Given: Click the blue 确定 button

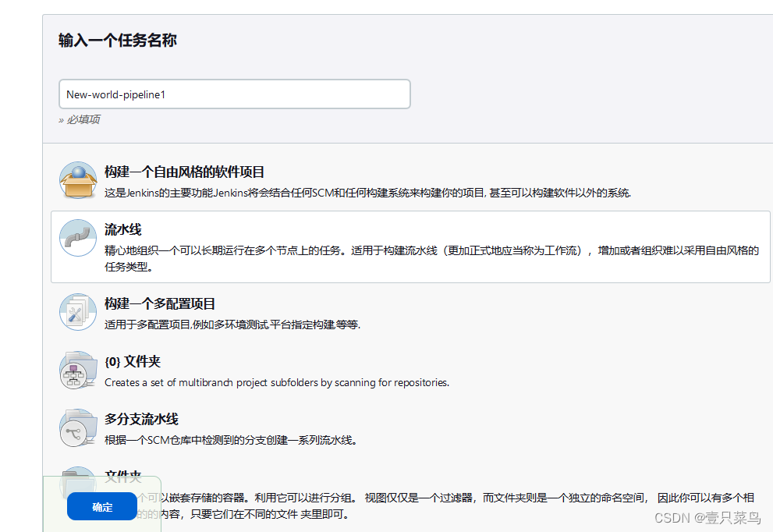Looking at the screenshot, I should coord(102,506).
